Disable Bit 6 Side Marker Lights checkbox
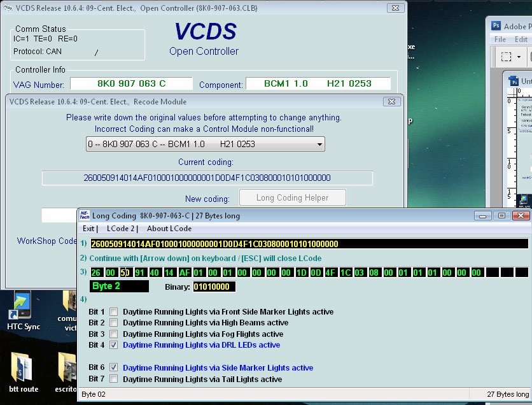 pyautogui.click(x=114, y=367)
